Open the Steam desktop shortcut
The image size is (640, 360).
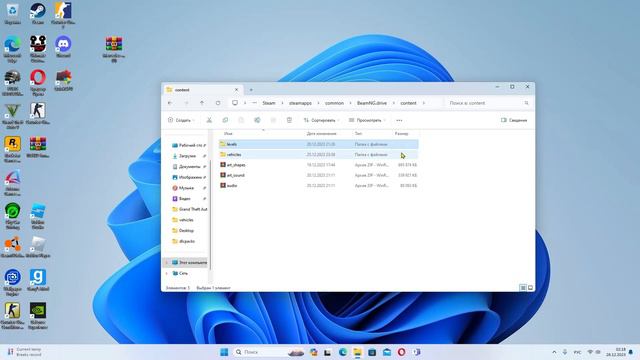point(38,13)
